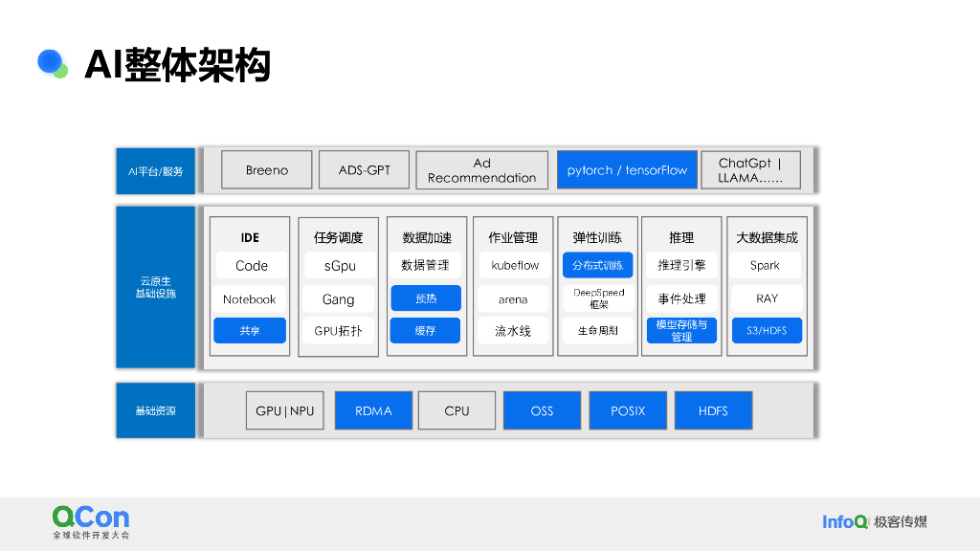Viewport: 980px width, 551px height.
Task: Select the Breeno box
Action: tap(266, 170)
